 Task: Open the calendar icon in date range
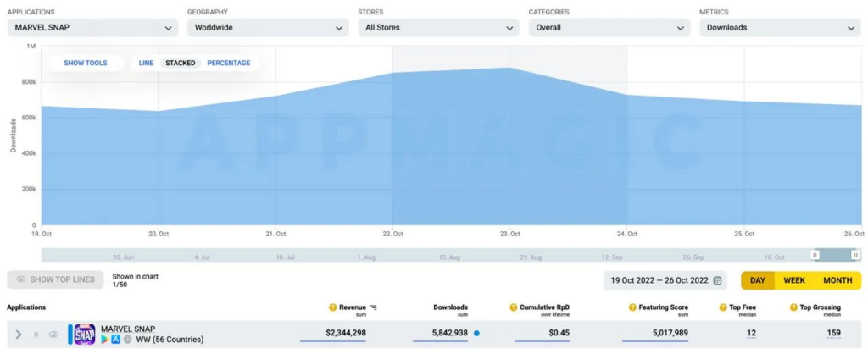(x=718, y=280)
